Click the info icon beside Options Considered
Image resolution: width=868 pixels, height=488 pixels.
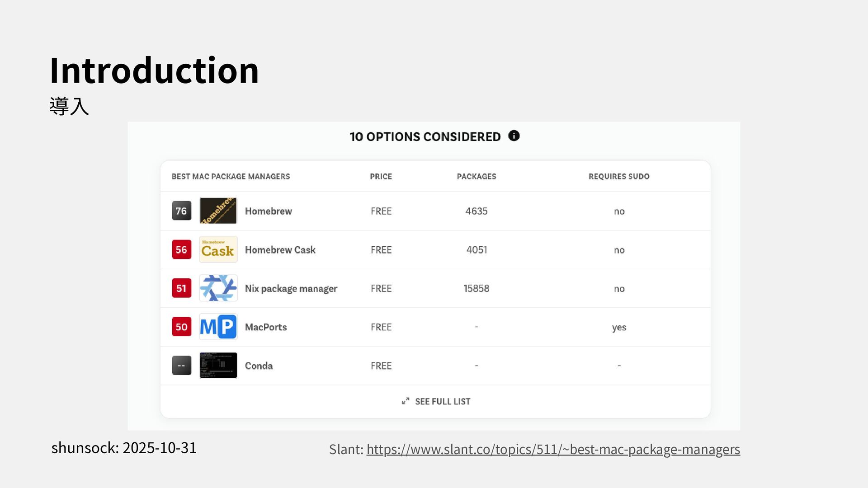pos(514,136)
